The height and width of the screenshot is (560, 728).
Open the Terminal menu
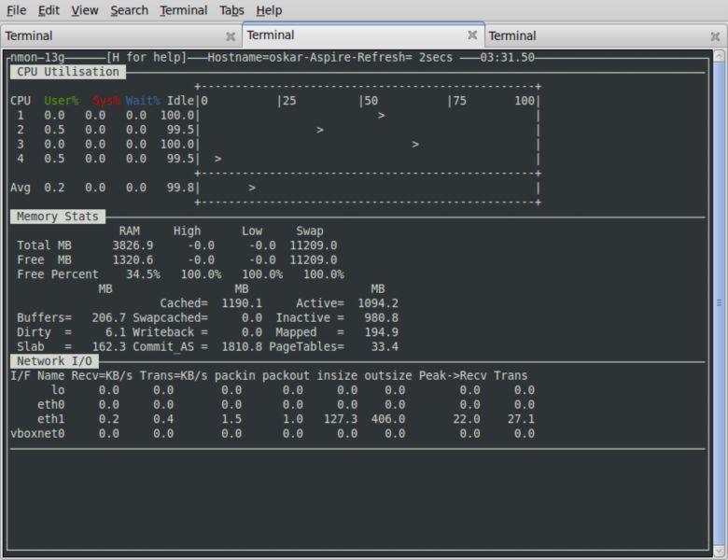pyautogui.click(x=183, y=10)
